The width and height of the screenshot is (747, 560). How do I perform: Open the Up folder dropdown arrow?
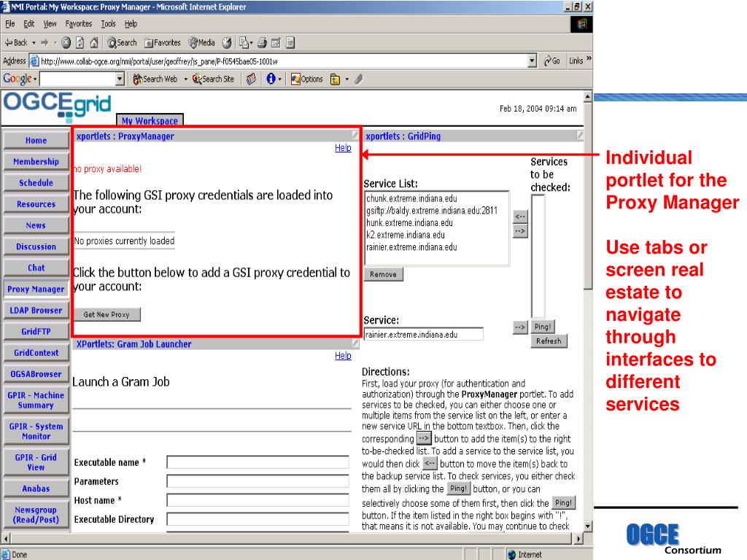click(x=347, y=79)
